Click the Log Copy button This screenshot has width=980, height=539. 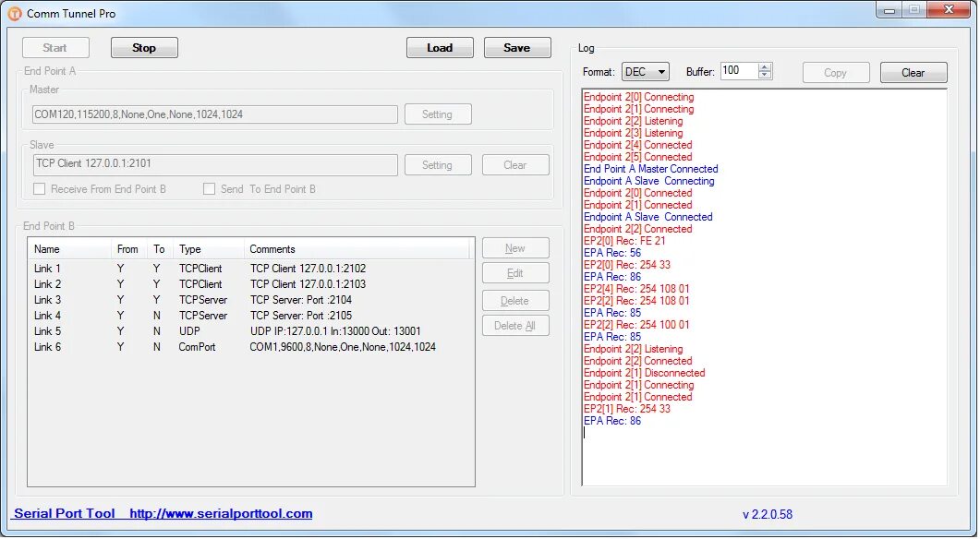(x=836, y=72)
